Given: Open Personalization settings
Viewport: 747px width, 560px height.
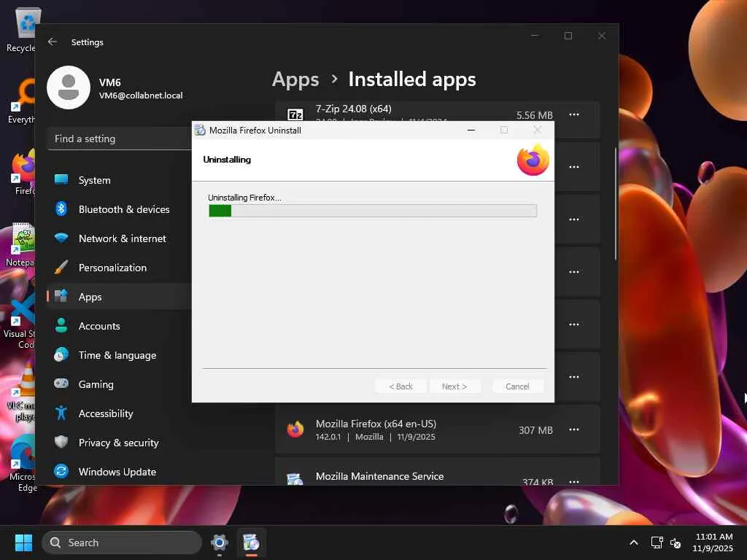Looking at the screenshot, I should pos(119,268).
